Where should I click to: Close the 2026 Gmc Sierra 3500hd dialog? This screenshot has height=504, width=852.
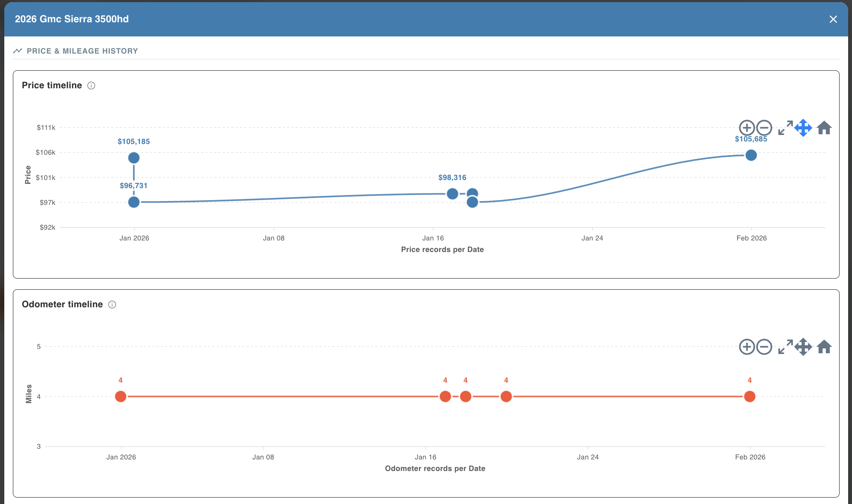click(x=833, y=19)
